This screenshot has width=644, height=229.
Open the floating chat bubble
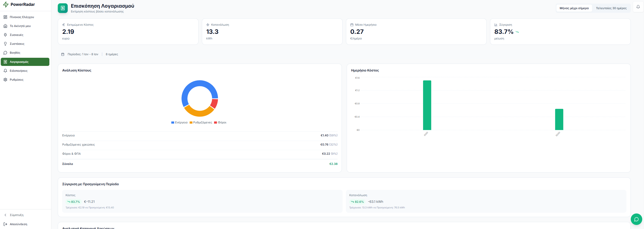click(637, 219)
